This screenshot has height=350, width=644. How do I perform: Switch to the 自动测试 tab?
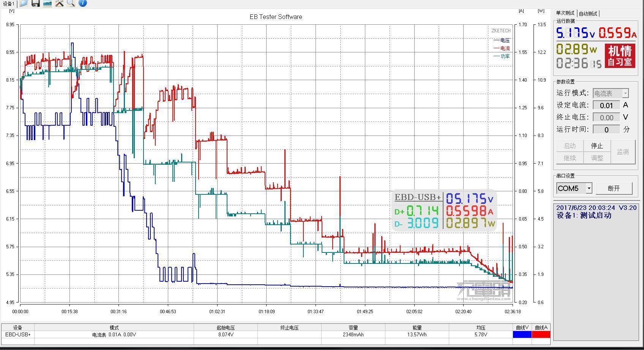click(x=588, y=14)
